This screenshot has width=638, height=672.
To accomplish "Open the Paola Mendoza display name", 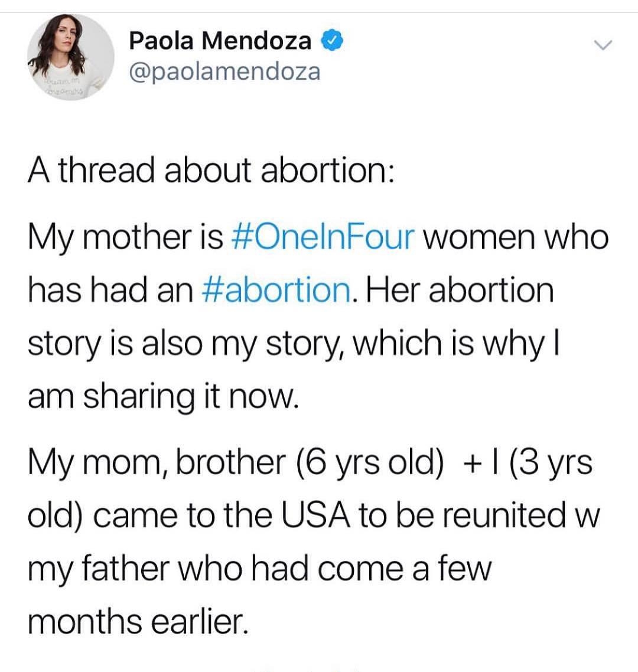I will (x=220, y=41).
